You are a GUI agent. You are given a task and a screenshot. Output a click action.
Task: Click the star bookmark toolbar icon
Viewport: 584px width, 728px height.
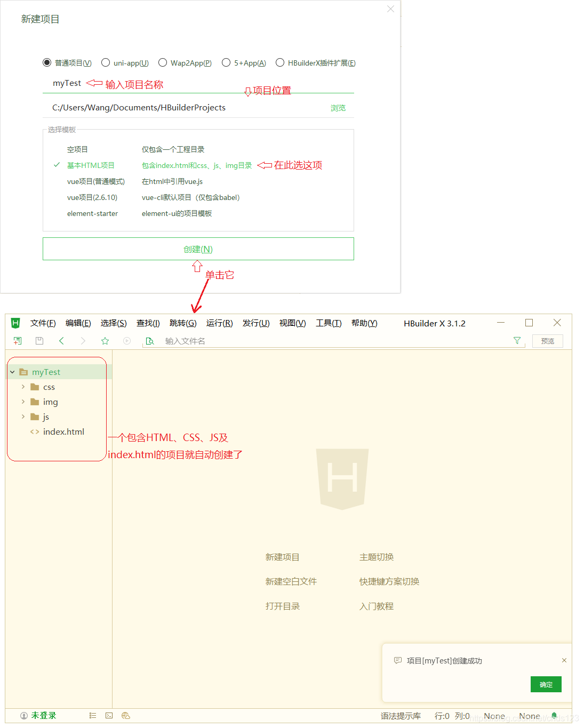[105, 341]
